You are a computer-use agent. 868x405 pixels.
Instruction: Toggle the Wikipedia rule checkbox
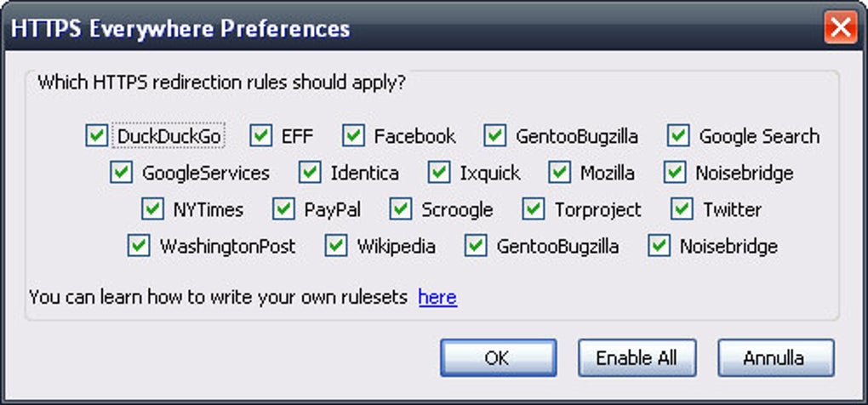[x=336, y=247]
